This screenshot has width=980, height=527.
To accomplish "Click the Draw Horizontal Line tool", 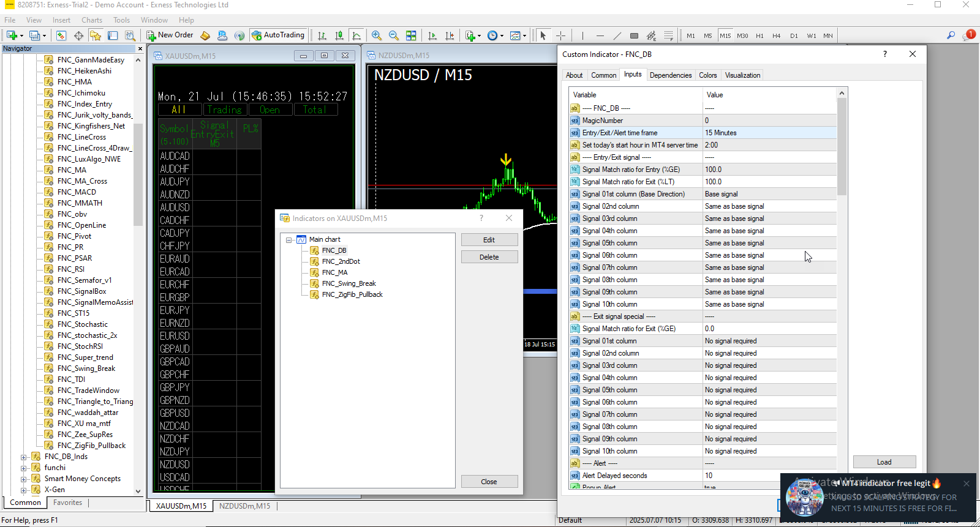I will [x=600, y=36].
